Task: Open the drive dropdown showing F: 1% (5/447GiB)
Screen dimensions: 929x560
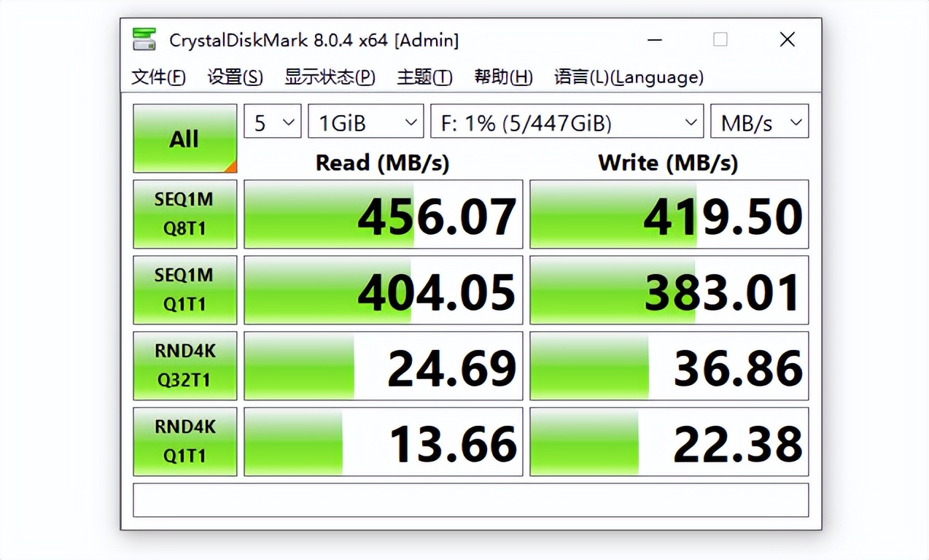Action: [x=567, y=122]
